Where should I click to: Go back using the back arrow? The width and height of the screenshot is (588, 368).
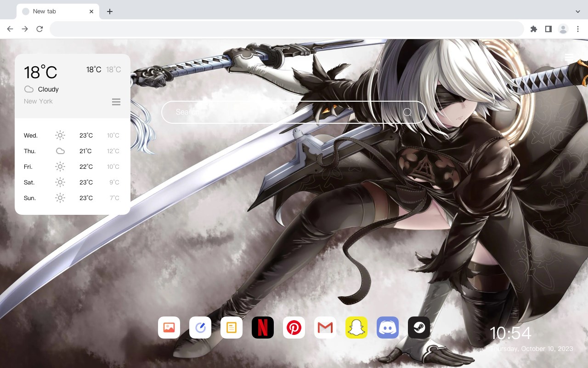click(10, 29)
